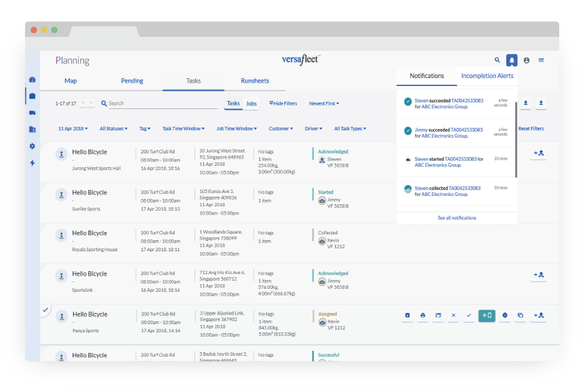585x392 pixels.
Task: Click the Reset Filters button
Action: tap(530, 129)
